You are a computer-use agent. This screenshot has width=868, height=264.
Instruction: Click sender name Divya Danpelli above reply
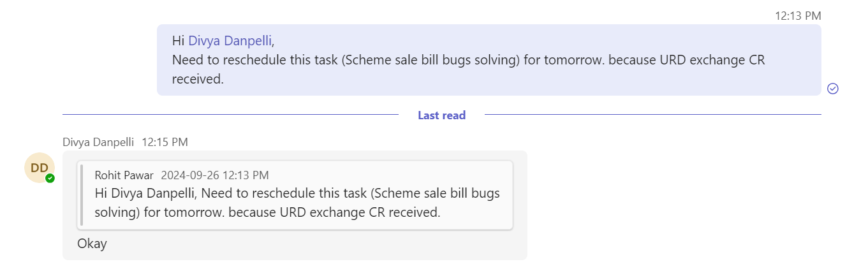point(98,142)
